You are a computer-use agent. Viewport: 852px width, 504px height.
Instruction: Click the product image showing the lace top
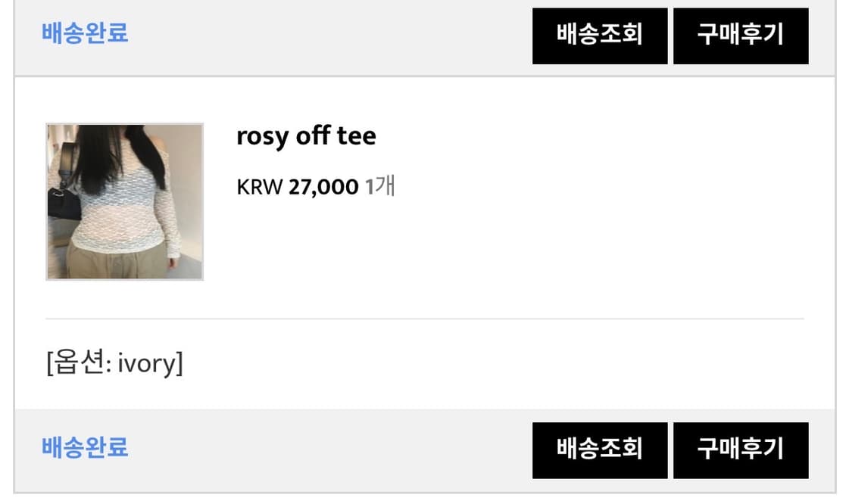[x=124, y=201]
